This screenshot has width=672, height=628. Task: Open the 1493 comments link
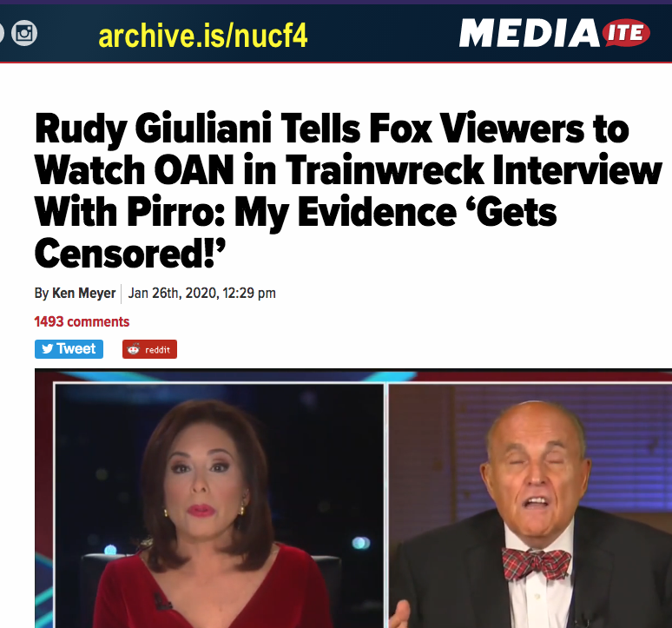pyautogui.click(x=82, y=321)
